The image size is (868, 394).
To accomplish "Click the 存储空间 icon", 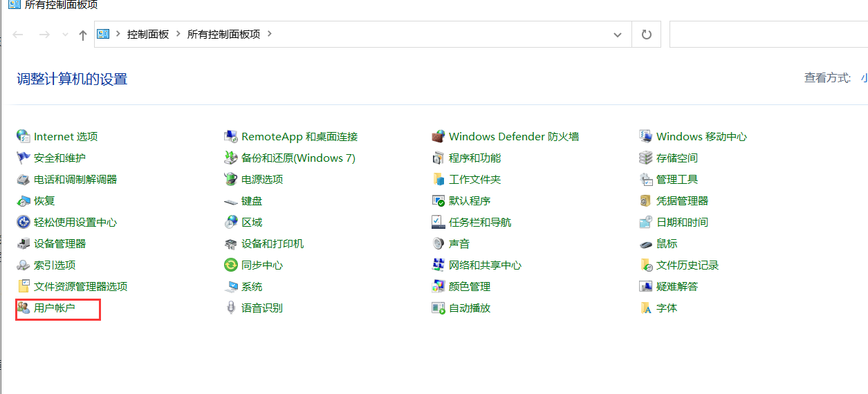I will pyautogui.click(x=646, y=158).
